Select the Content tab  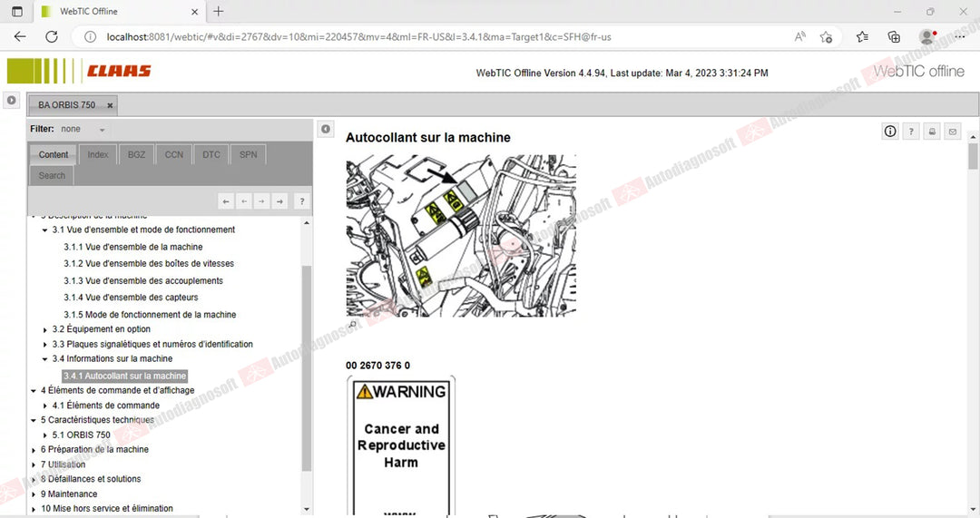pos(54,154)
